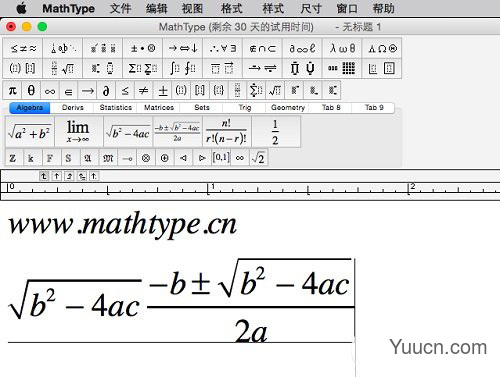The width and height of the screenshot is (500, 377).
Task: Insert the plus-minus symbol
Action: (x=163, y=90)
